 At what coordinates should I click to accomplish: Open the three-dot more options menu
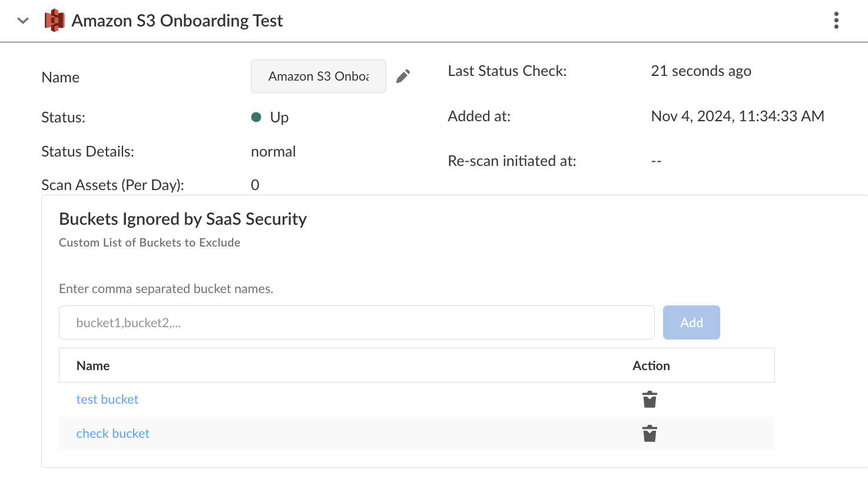(836, 21)
